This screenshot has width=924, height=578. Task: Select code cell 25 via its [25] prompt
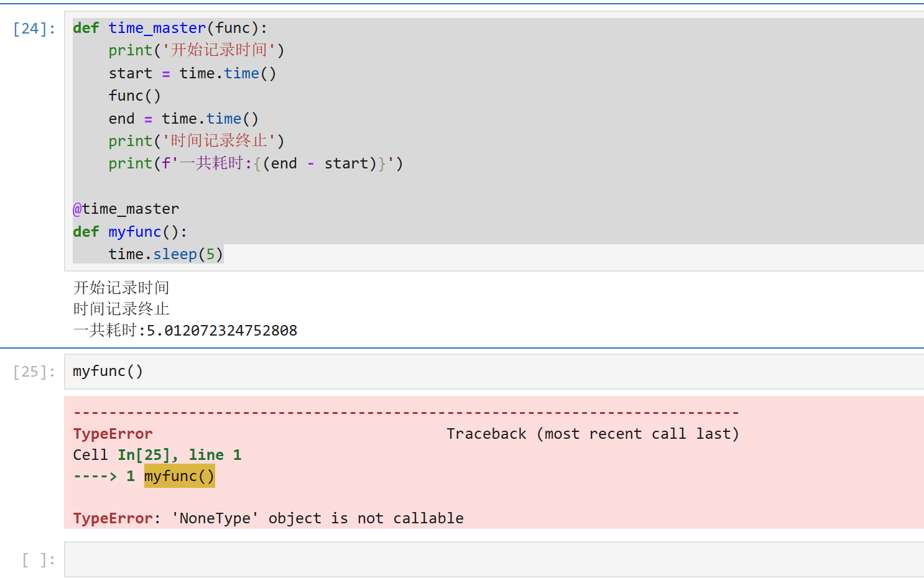[x=34, y=372]
